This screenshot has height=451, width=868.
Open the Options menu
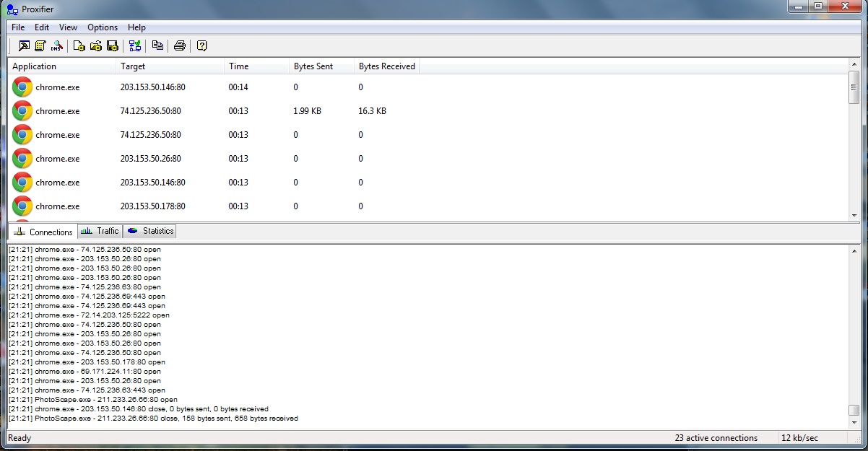(103, 27)
